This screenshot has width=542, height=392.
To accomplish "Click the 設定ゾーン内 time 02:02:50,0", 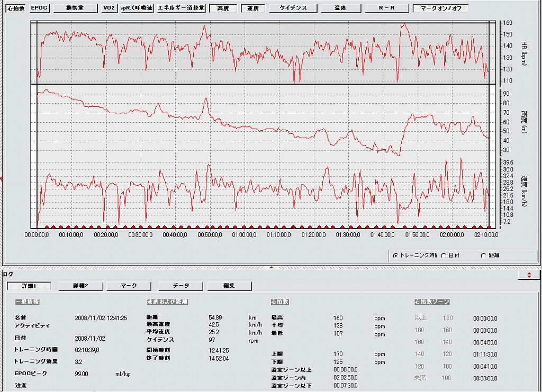I will pyautogui.click(x=346, y=378).
